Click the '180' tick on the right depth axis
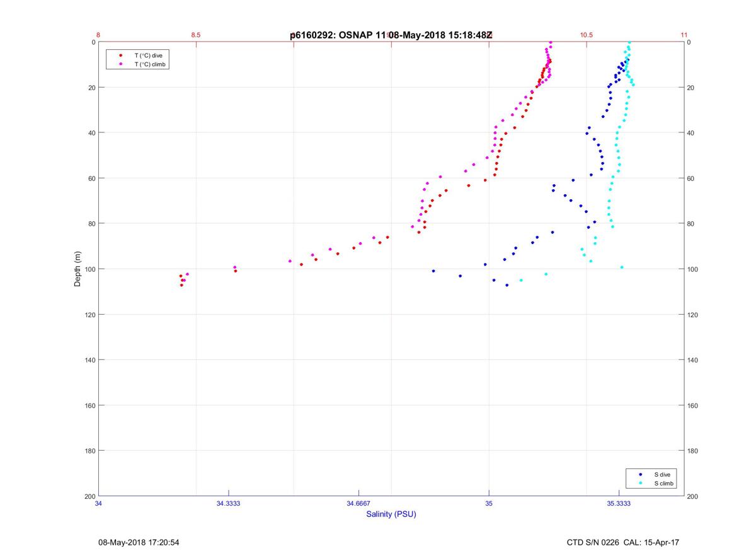 pos(692,451)
